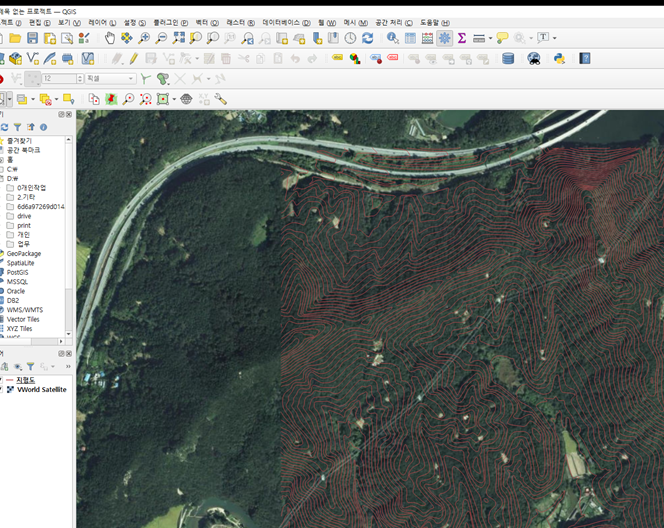Open the Style Manager icon
This screenshot has width=664, height=528.
pyautogui.click(x=84, y=39)
